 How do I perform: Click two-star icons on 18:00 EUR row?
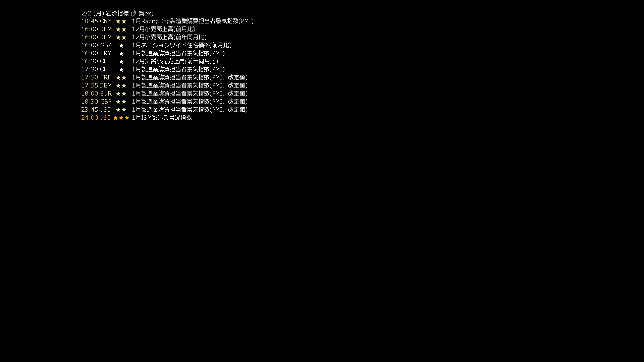click(x=121, y=94)
